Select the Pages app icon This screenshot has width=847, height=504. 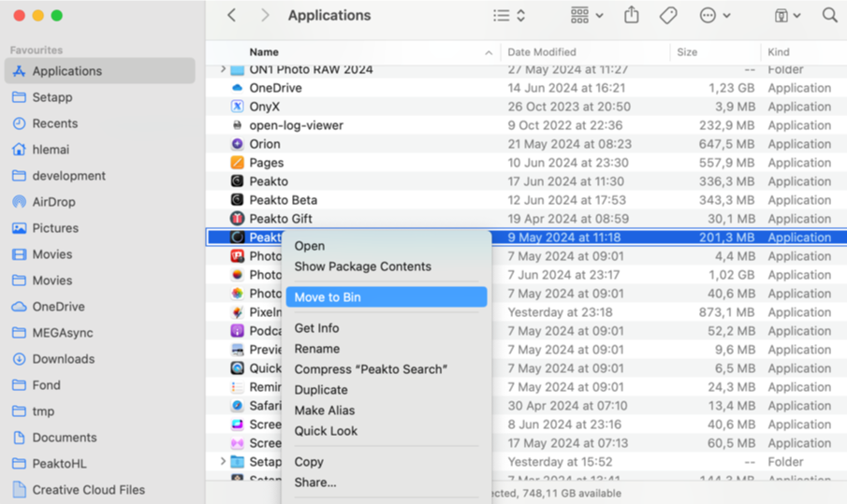tap(237, 163)
